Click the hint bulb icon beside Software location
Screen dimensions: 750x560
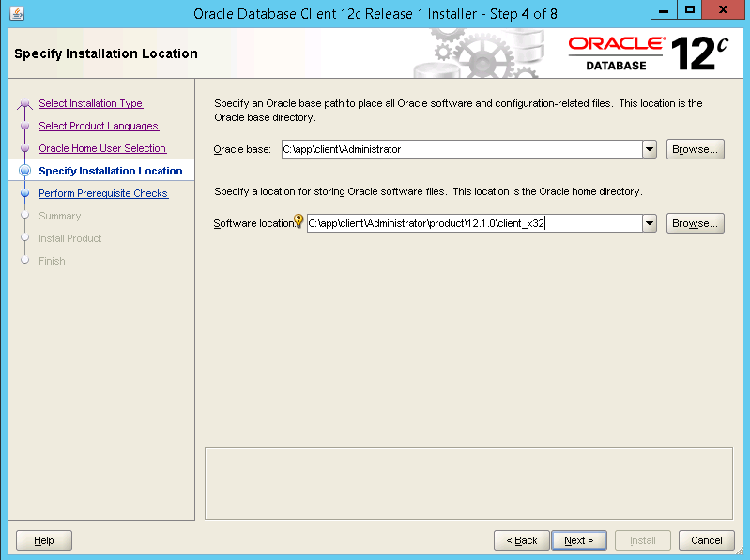(x=298, y=220)
